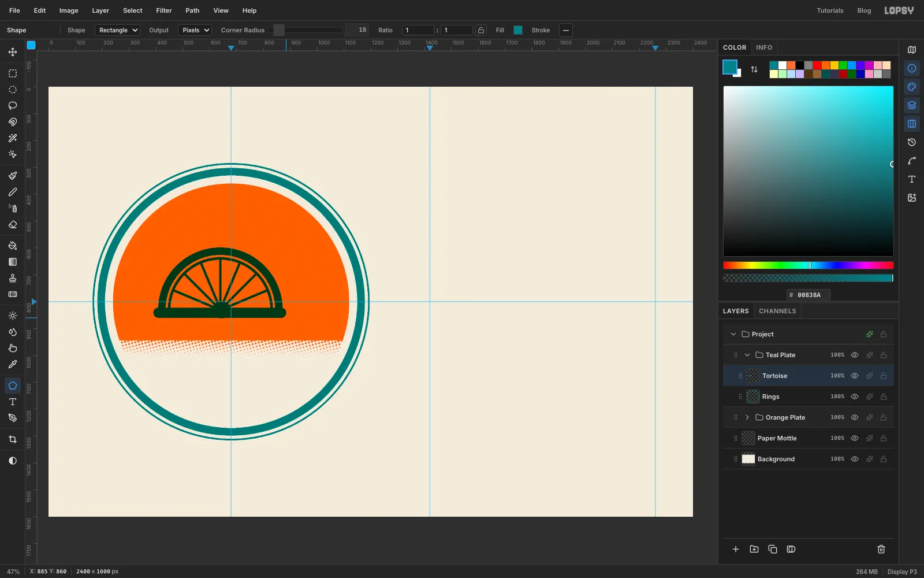Activate the Eyedropper tool
This screenshot has width=924, height=578.
click(x=12, y=364)
